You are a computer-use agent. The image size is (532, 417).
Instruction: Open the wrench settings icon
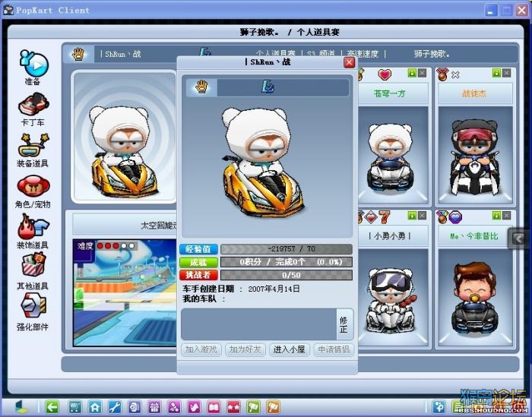115,407
